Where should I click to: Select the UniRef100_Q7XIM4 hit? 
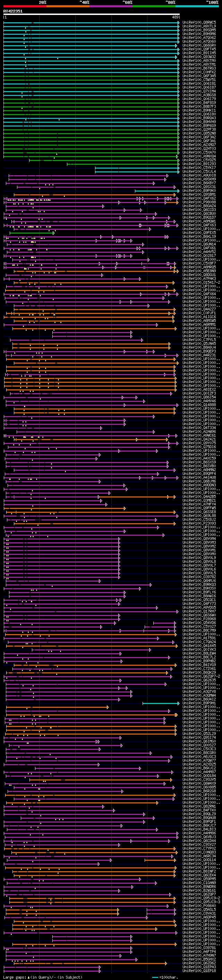click(199, 91)
